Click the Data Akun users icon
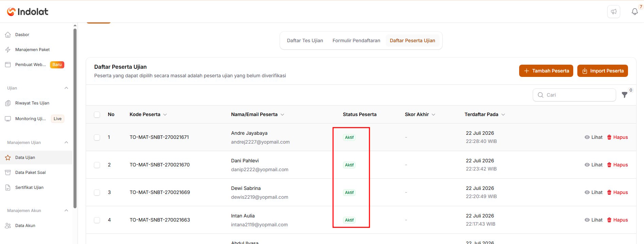The width and height of the screenshot is (644, 244). (x=8, y=226)
